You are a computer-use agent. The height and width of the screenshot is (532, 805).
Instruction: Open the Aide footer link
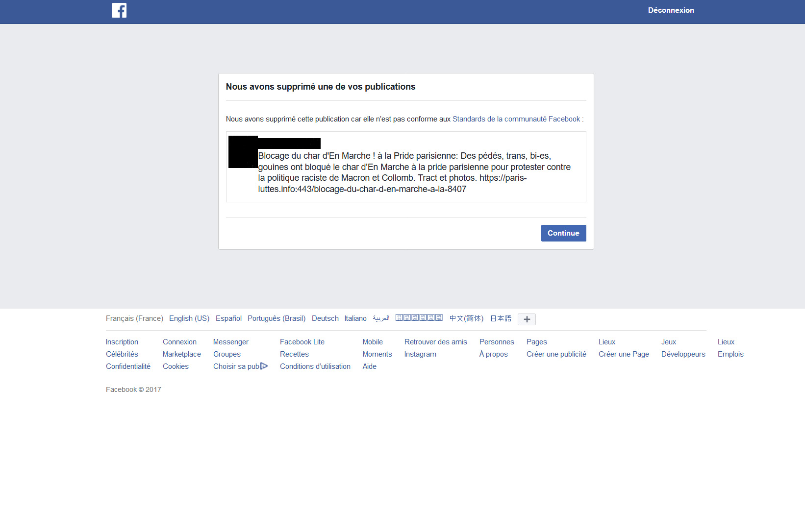[370, 366]
